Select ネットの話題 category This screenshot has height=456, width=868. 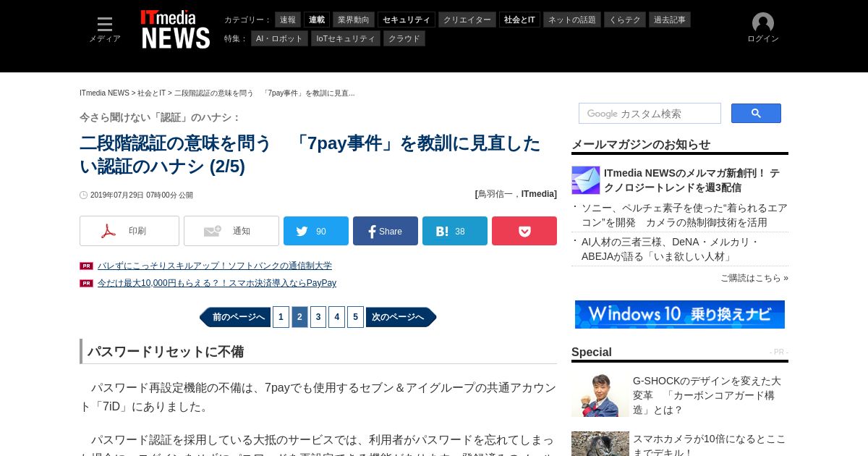pos(572,20)
